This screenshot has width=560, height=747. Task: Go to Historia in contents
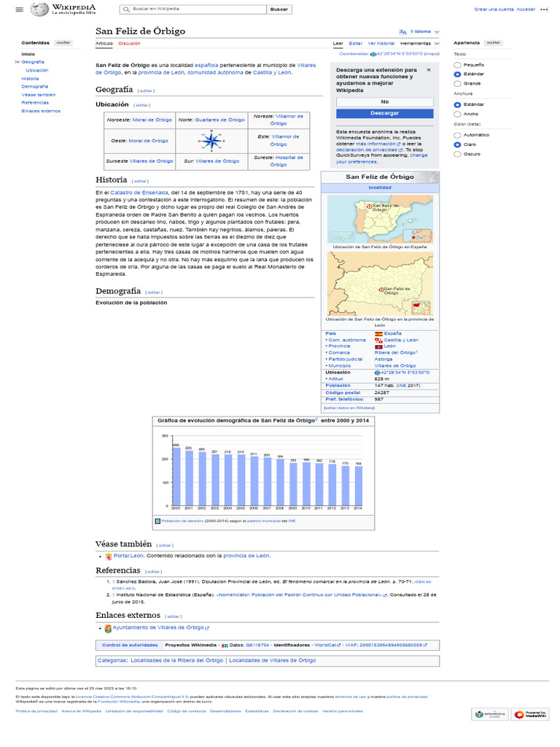[x=30, y=79]
